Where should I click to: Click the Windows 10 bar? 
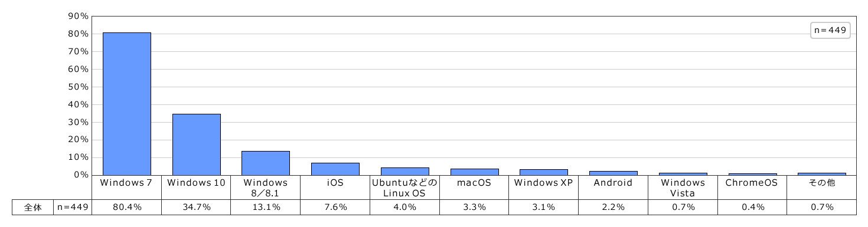(x=196, y=144)
